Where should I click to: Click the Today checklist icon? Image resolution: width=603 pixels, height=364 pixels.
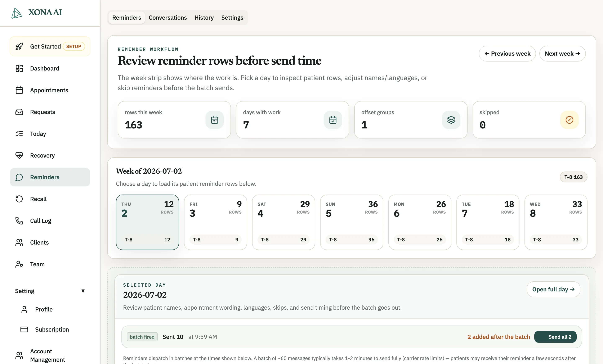tap(19, 134)
